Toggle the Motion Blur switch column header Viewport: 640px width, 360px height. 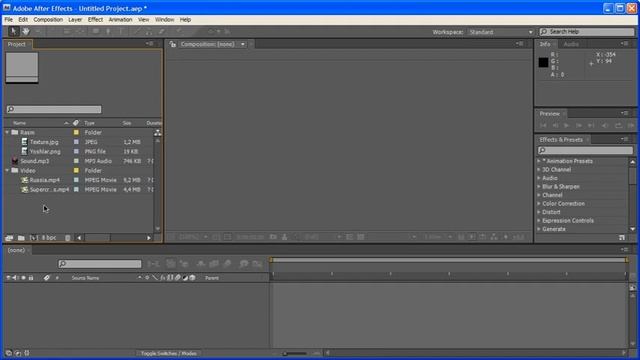pos(178,278)
